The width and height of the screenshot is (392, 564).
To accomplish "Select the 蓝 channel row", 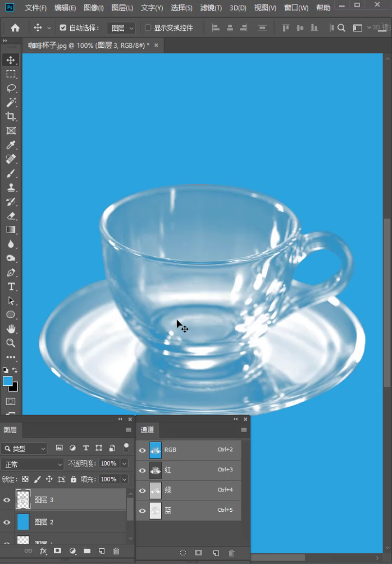I will click(x=189, y=511).
